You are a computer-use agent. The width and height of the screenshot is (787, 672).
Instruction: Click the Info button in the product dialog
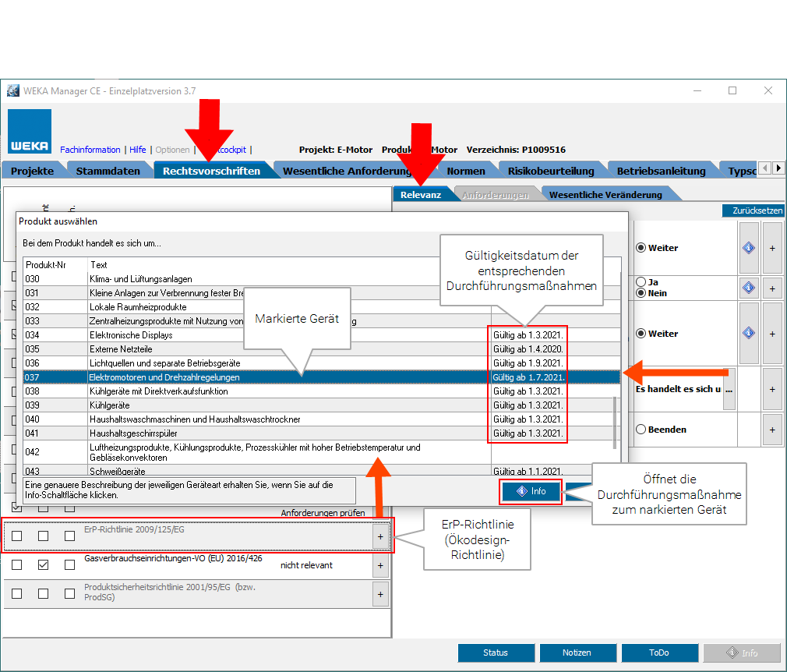[531, 491]
